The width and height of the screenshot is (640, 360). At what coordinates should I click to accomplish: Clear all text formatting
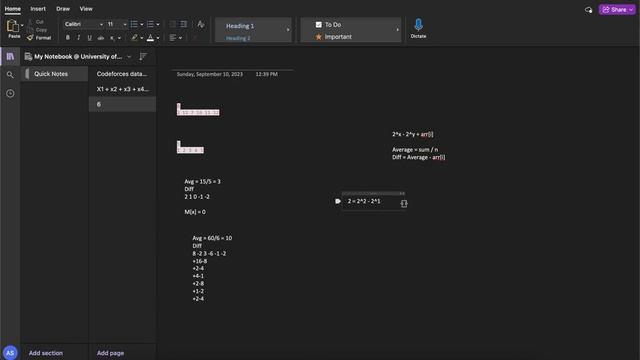pyautogui.click(x=200, y=24)
